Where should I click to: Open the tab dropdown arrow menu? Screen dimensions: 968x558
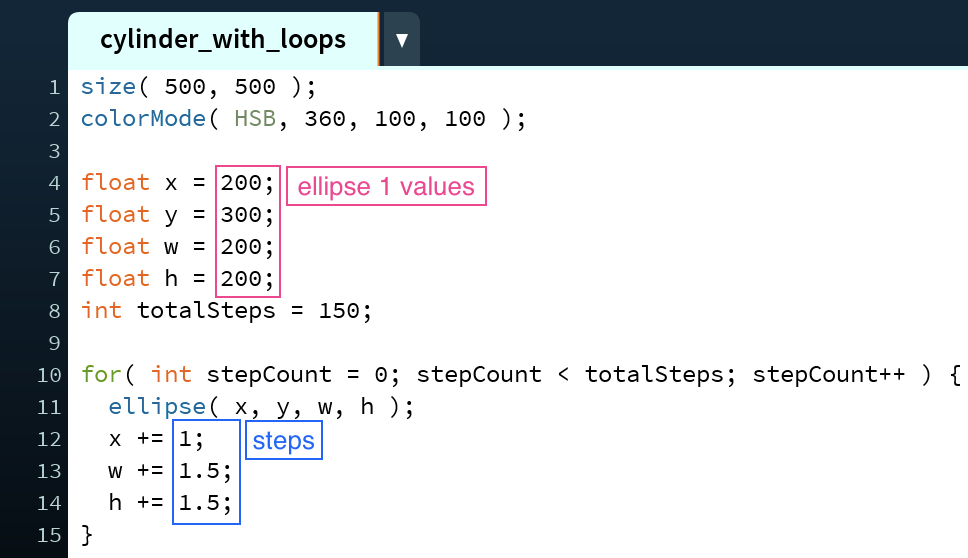coord(402,40)
